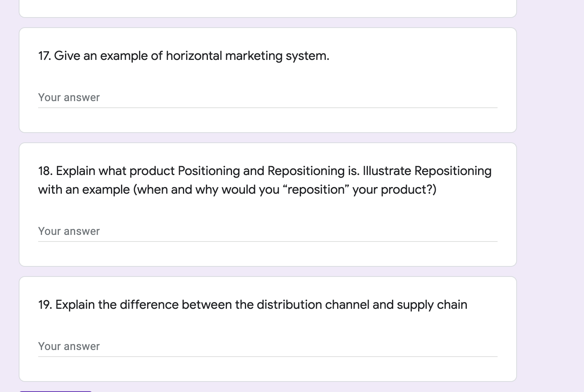The image size is (584, 392).
Task: Click the number "19." label
Action: click(x=45, y=305)
